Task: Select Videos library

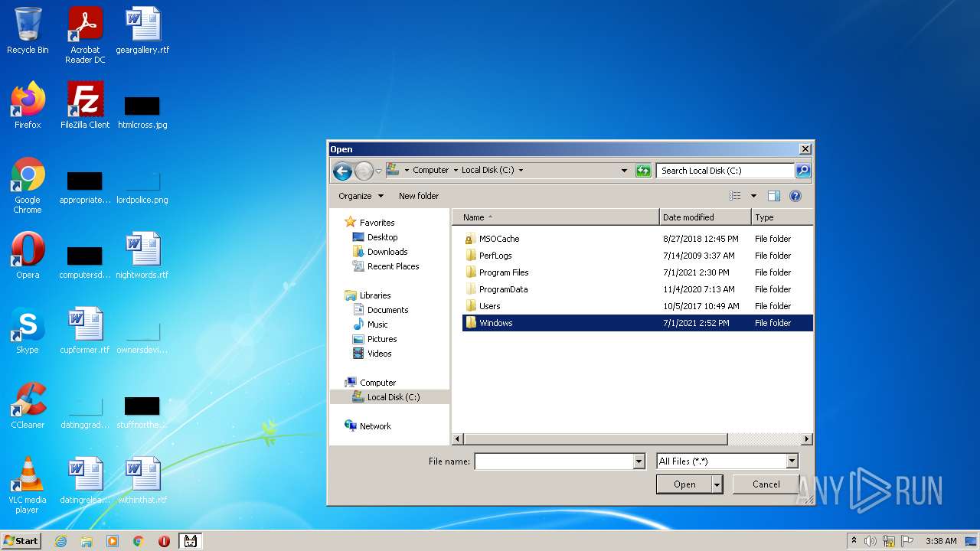Action: coord(372,354)
